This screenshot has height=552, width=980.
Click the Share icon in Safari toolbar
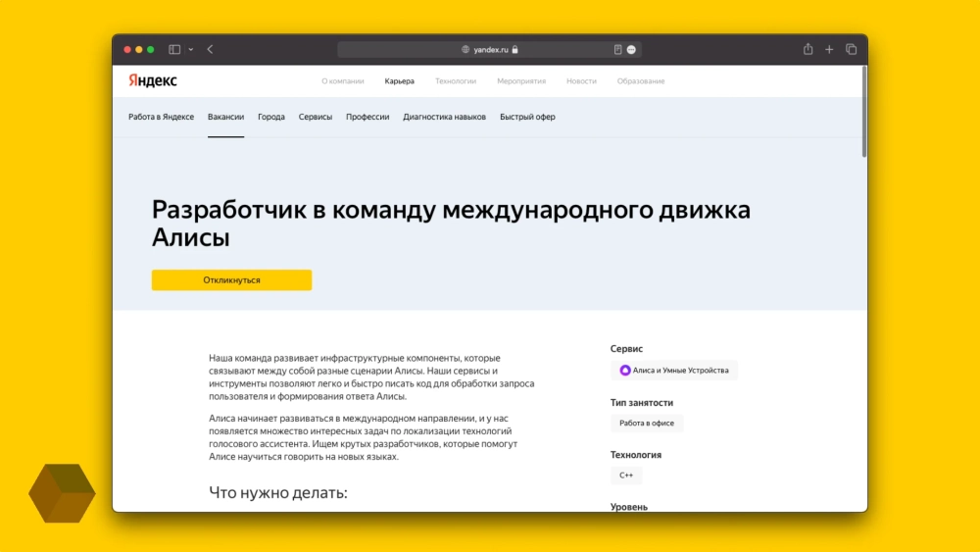pos(808,49)
